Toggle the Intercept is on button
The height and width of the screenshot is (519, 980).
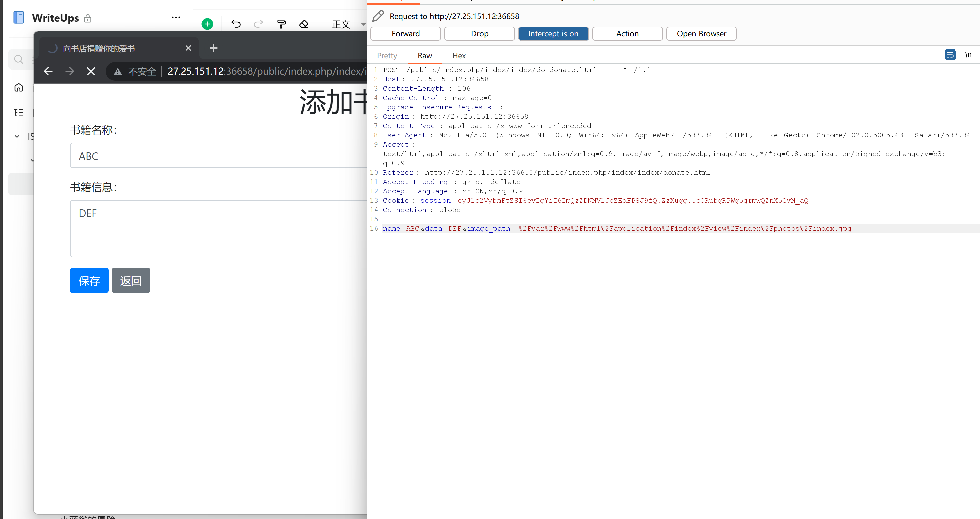coord(553,34)
